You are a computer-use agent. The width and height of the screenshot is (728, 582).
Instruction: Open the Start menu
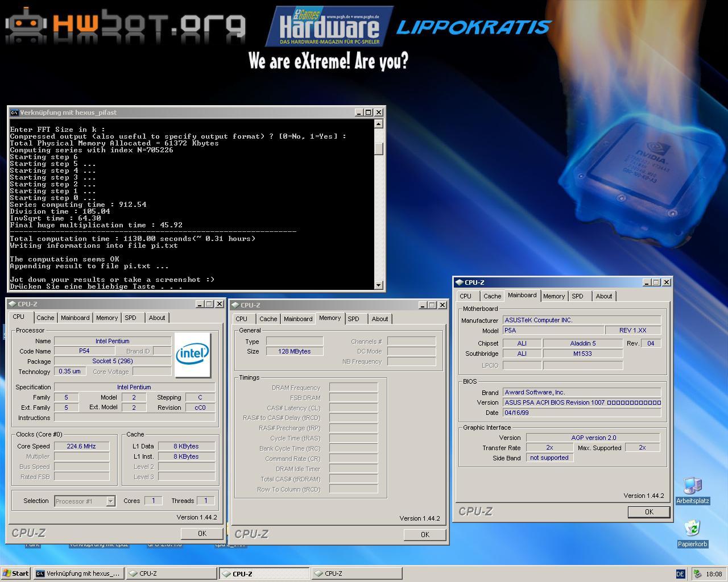point(16,573)
